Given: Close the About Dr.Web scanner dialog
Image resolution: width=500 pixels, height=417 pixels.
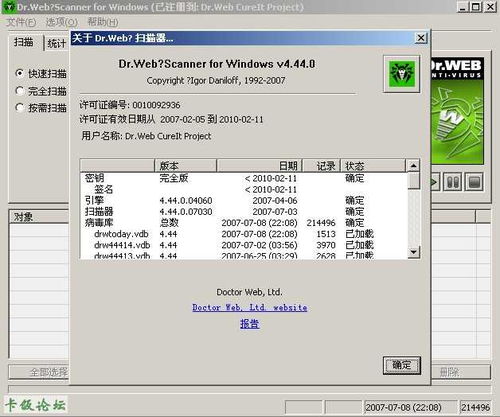Looking at the screenshot, I should click(421, 38).
